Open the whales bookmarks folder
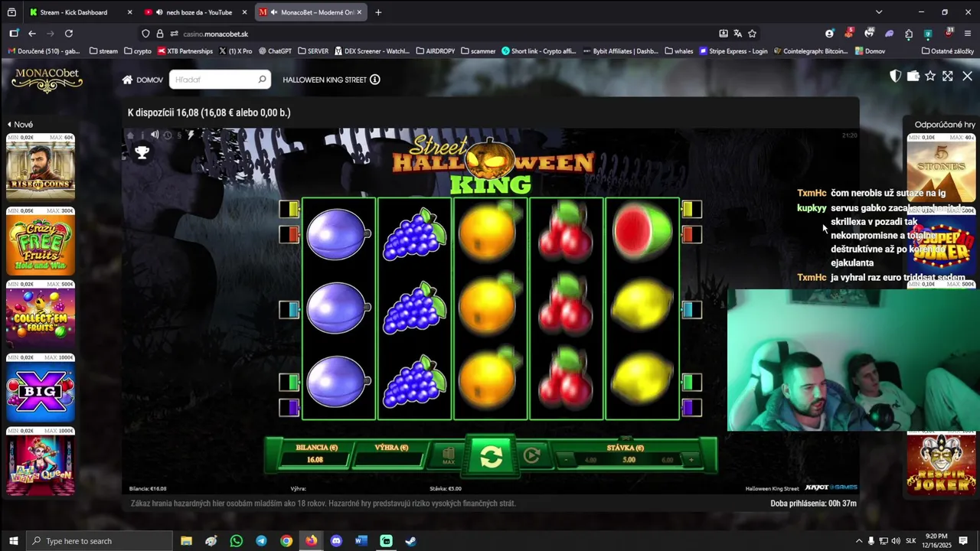Image resolution: width=980 pixels, height=551 pixels. (679, 51)
